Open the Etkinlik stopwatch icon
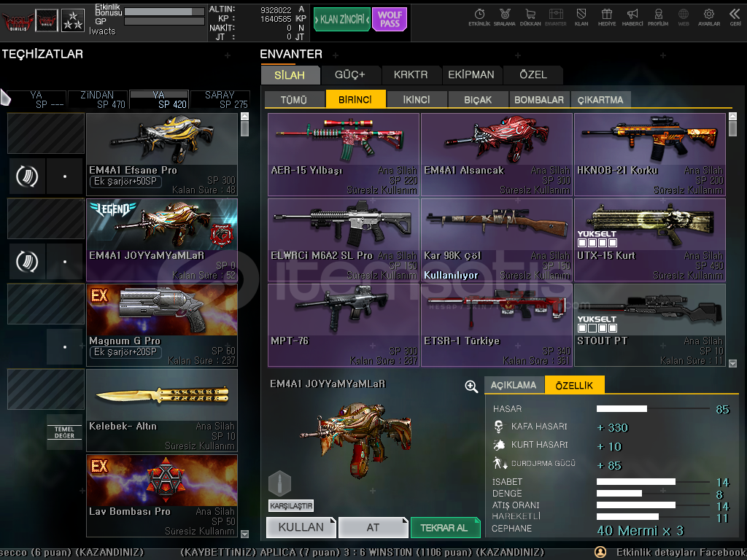 coord(479,15)
